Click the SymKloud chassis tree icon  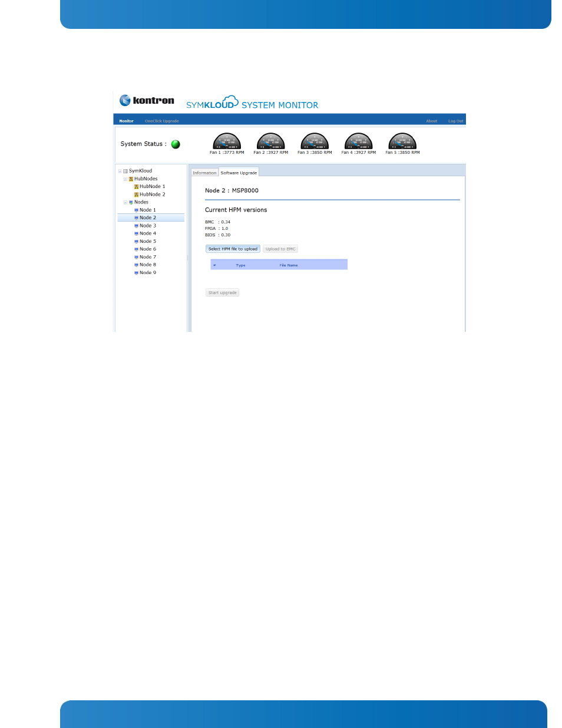(x=125, y=171)
